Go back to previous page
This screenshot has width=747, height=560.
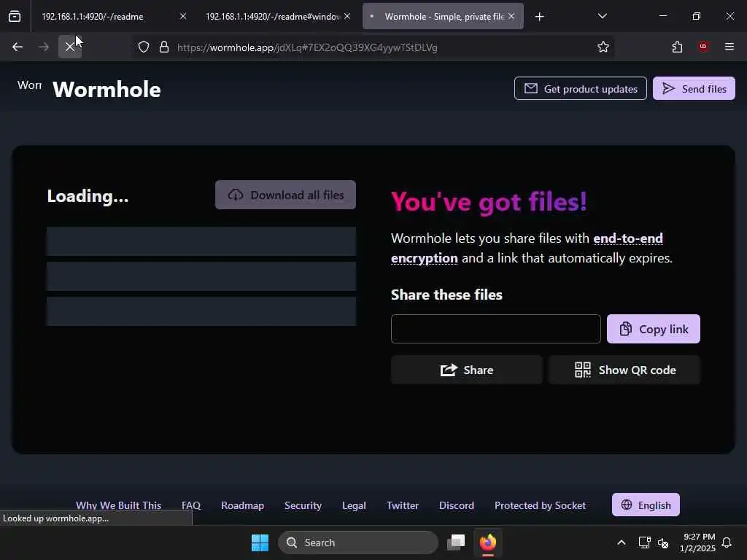pyautogui.click(x=18, y=47)
